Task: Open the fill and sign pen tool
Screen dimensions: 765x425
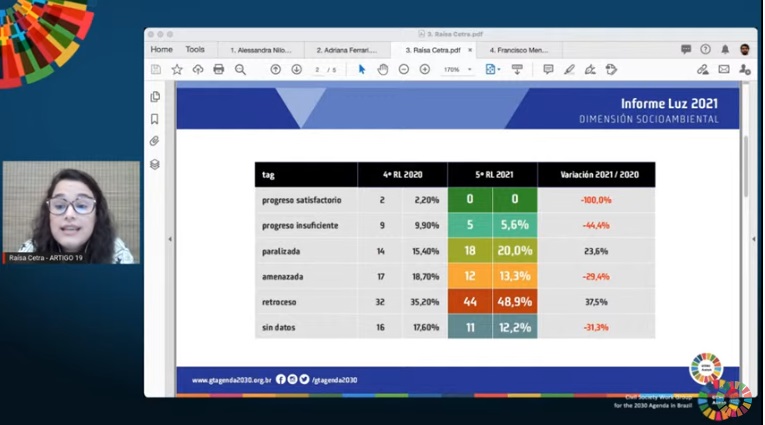Action: [590, 69]
